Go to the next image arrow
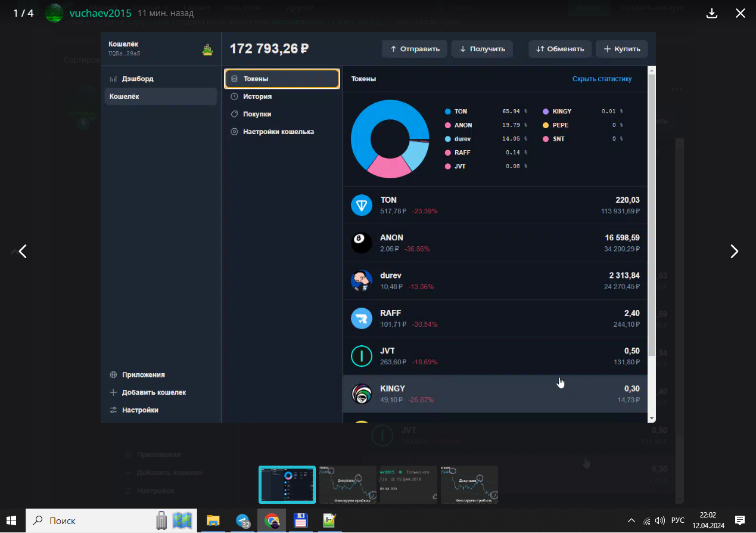Image resolution: width=756 pixels, height=533 pixels. coord(734,252)
